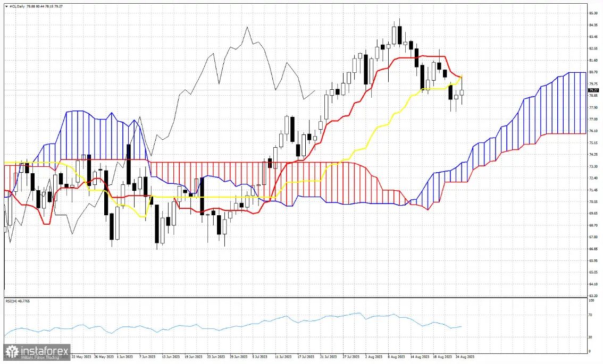Image resolution: width=603 pixels, height=364 pixels.
Task: Select the black 79.27 current price tag
Action: pyautogui.click(x=594, y=90)
